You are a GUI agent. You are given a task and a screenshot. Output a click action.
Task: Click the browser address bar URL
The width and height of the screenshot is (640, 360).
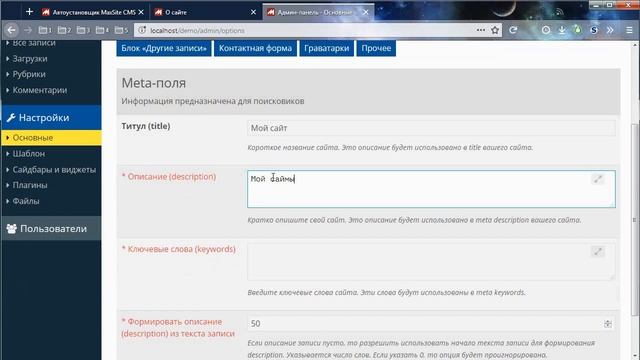coord(197,31)
